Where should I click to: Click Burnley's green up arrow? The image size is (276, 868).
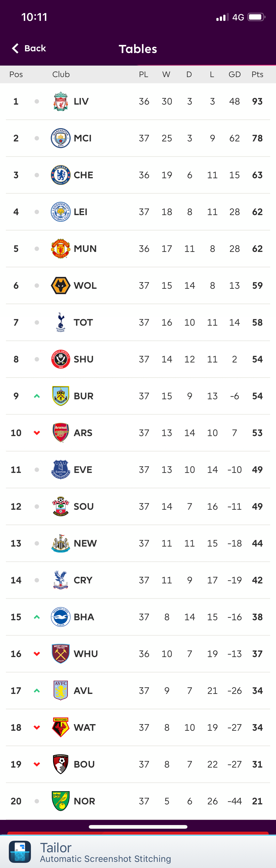point(37,396)
